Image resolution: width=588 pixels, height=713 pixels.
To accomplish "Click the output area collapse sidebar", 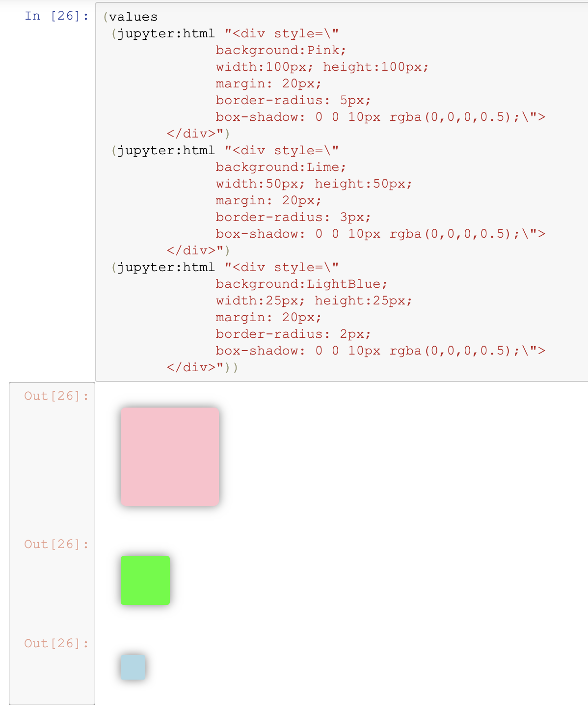I will (52, 544).
